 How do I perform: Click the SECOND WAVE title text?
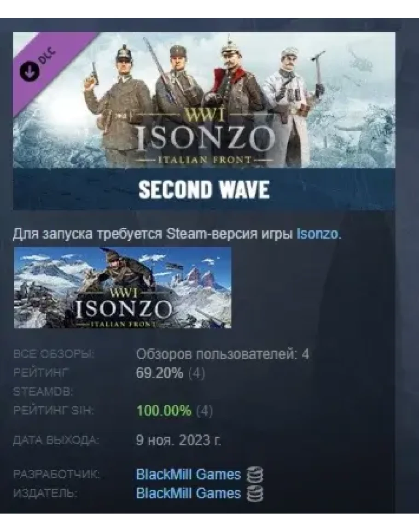point(204,189)
